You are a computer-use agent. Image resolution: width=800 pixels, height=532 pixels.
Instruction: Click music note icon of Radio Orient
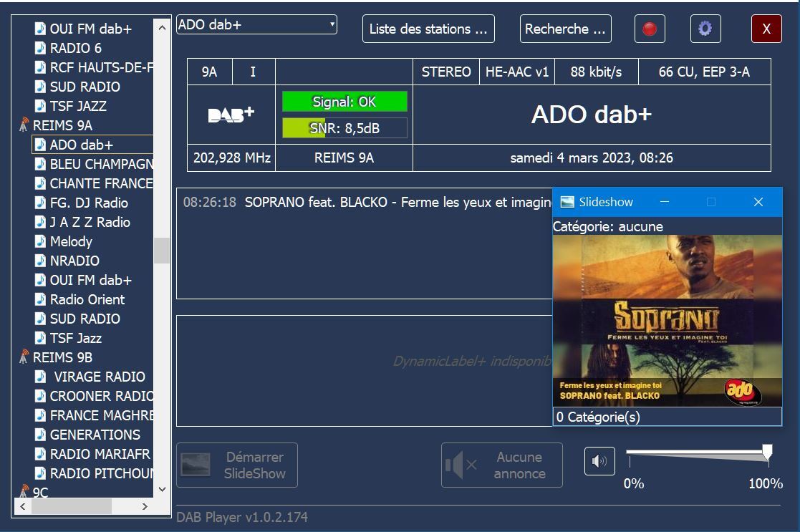point(40,299)
